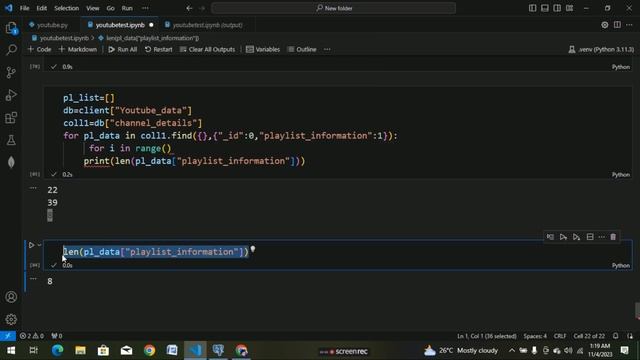Change Python language mode of selected cell
This screenshot has width=640, height=360.
click(620, 265)
